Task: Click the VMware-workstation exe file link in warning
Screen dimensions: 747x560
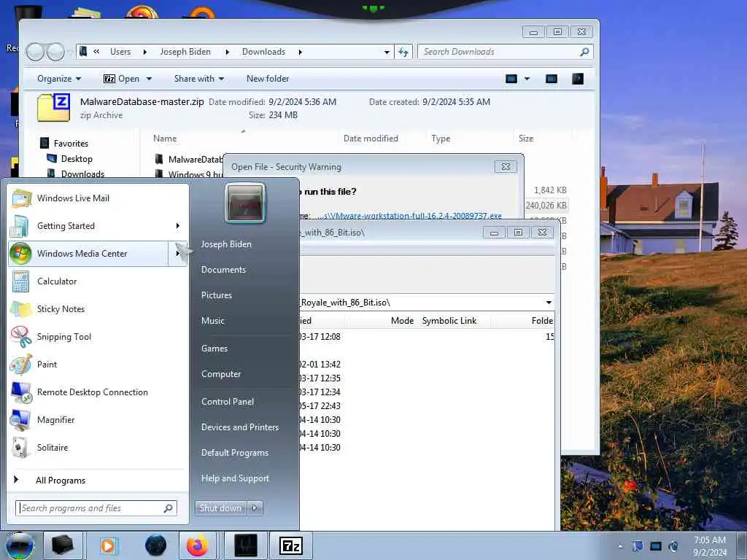Action: (x=409, y=216)
